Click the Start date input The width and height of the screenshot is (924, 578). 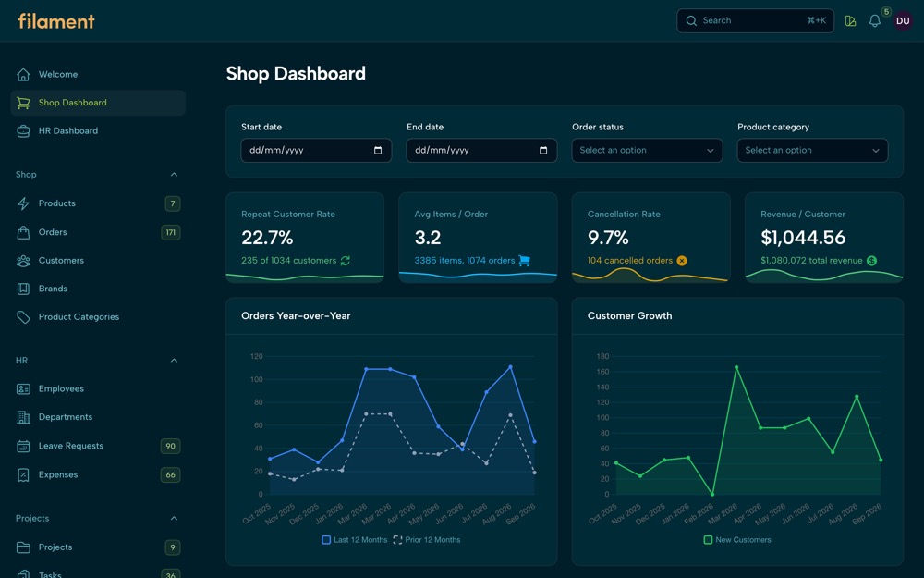pyautogui.click(x=316, y=151)
